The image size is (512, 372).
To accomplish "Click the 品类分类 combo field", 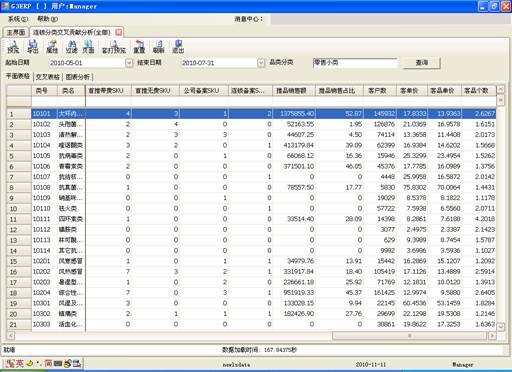I will (355, 63).
